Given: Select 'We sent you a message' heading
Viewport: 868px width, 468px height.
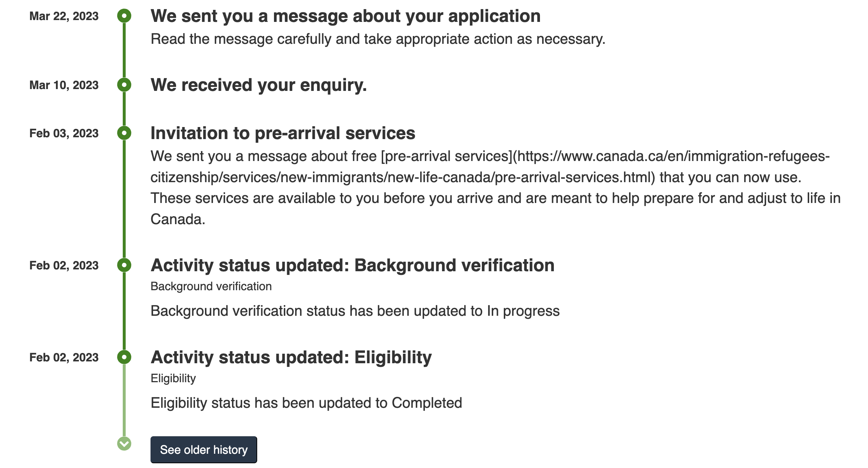Looking at the screenshot, I should pyautogui.click(x=346, y=16).
